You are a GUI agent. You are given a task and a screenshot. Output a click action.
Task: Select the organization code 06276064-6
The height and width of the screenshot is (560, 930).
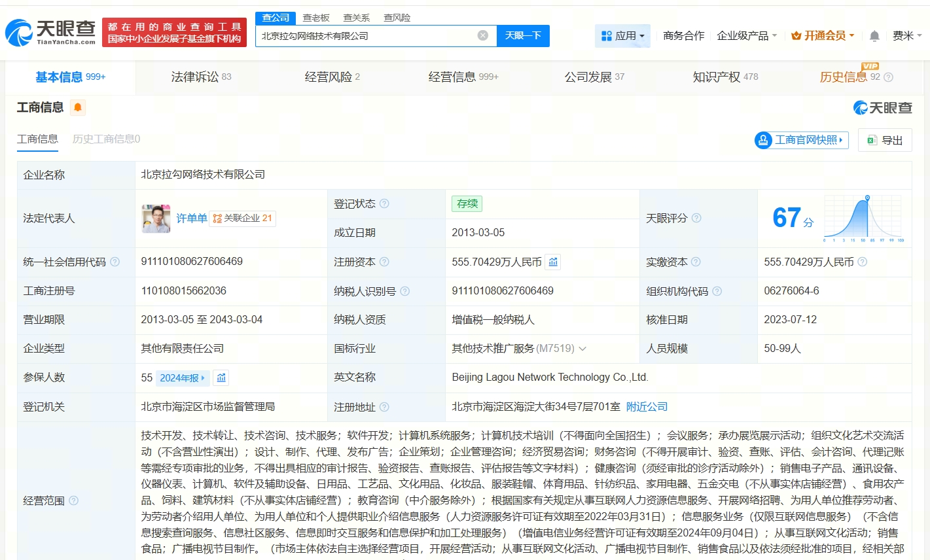[791, 290]
